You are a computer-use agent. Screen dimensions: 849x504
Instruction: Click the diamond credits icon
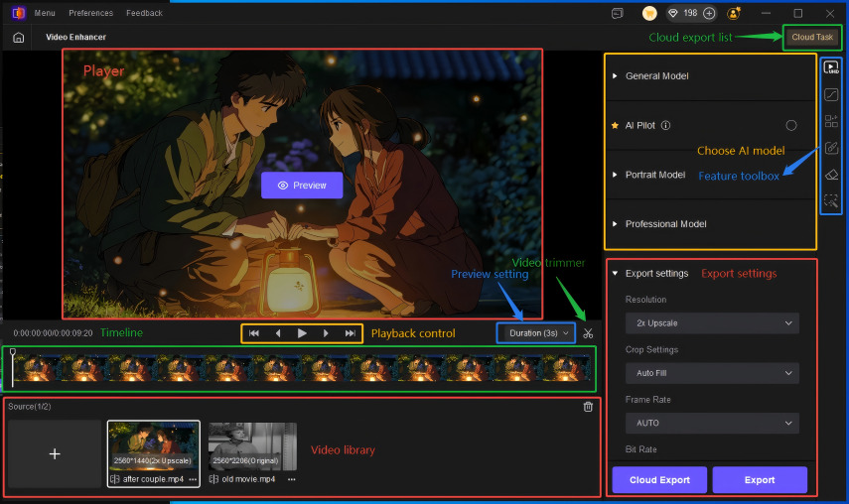point(673,13)
